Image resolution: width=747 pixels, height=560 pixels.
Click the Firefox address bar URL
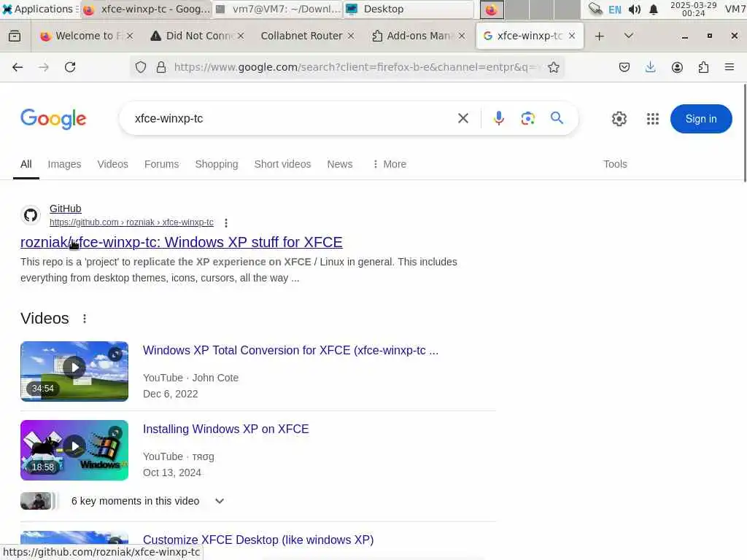pyautogui.click(x=355, y=67)
